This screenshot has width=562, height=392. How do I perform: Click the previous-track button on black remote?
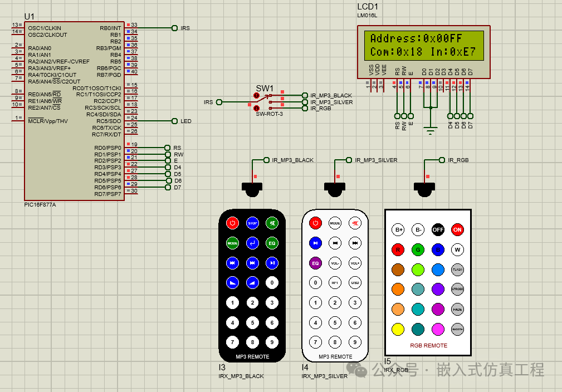coord(232,263)
